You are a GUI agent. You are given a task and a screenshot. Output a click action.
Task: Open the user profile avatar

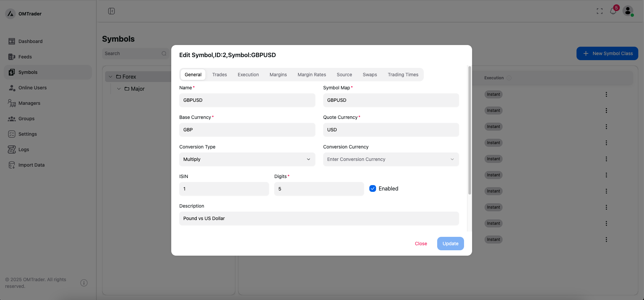[628, 11]
